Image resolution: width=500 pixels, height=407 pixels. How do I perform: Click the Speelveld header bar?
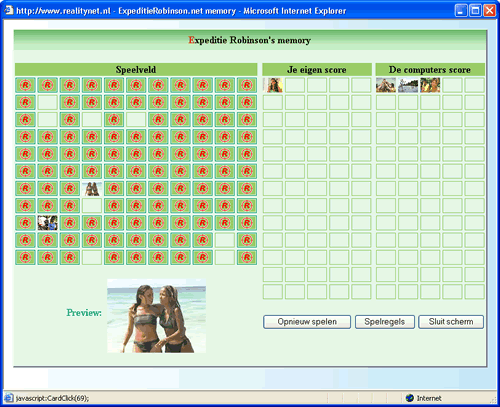coord(136,70)
